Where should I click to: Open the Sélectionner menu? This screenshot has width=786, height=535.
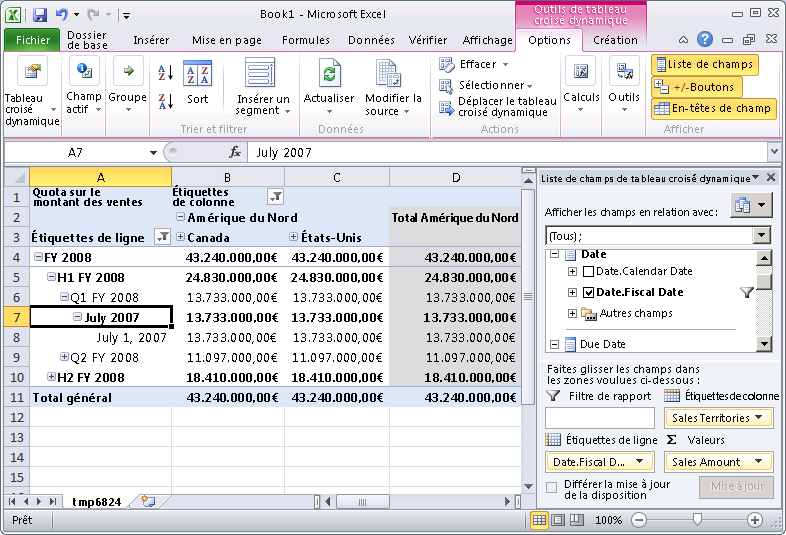point(485,85)
